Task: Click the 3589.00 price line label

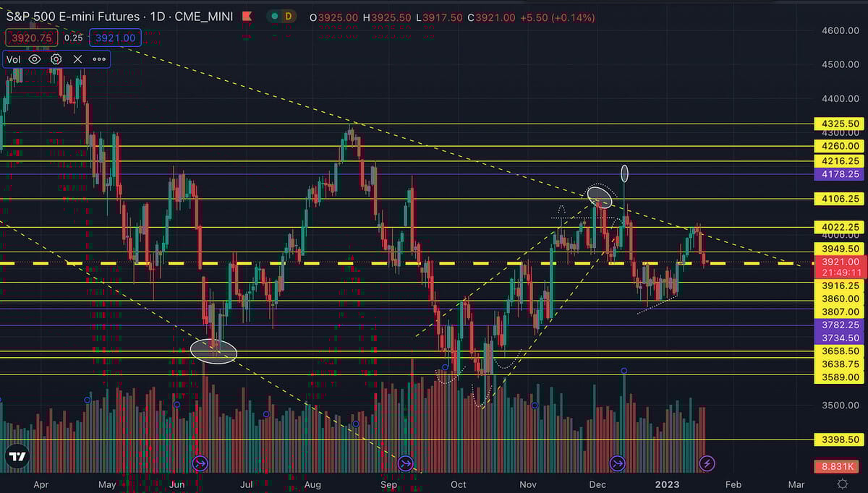Action: tap(839, 377)
